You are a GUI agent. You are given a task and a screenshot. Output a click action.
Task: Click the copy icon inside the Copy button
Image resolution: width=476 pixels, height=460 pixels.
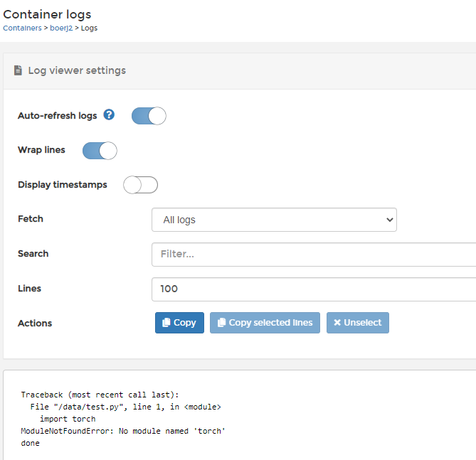pos(166,323)
